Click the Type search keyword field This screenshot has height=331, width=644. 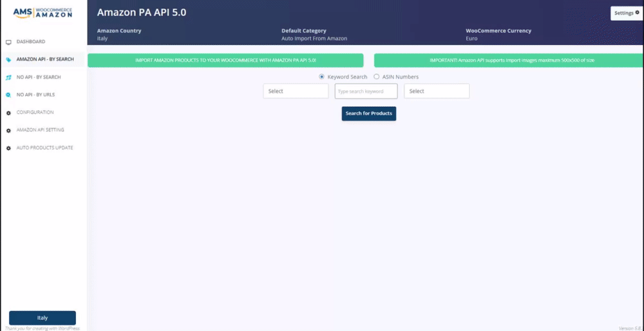coord(366,91)
